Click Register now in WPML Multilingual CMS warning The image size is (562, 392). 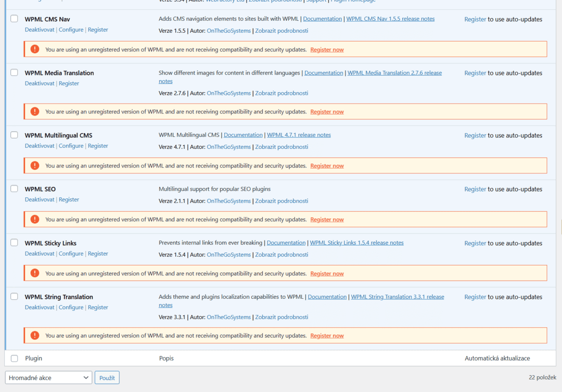tap(327, 166)
